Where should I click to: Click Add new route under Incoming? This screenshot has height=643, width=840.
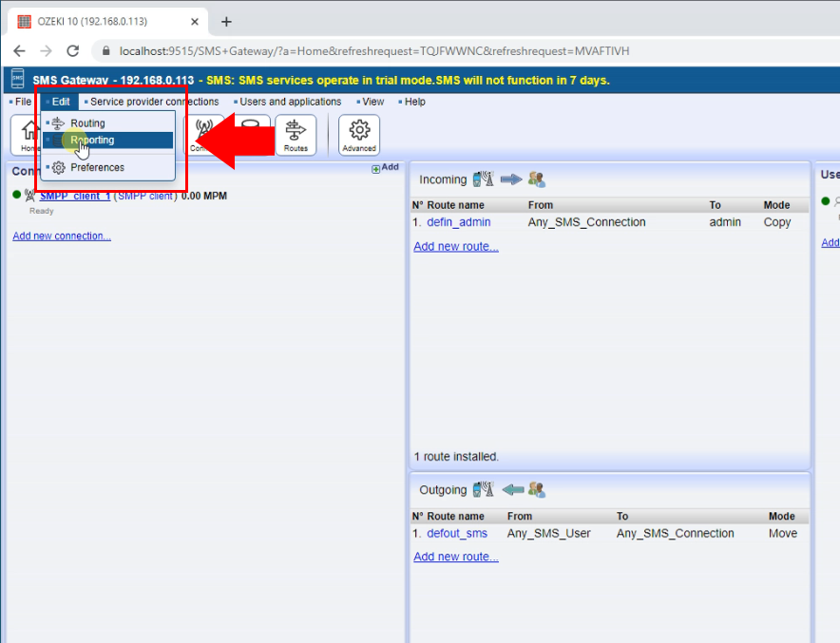(x=456, y=246)
